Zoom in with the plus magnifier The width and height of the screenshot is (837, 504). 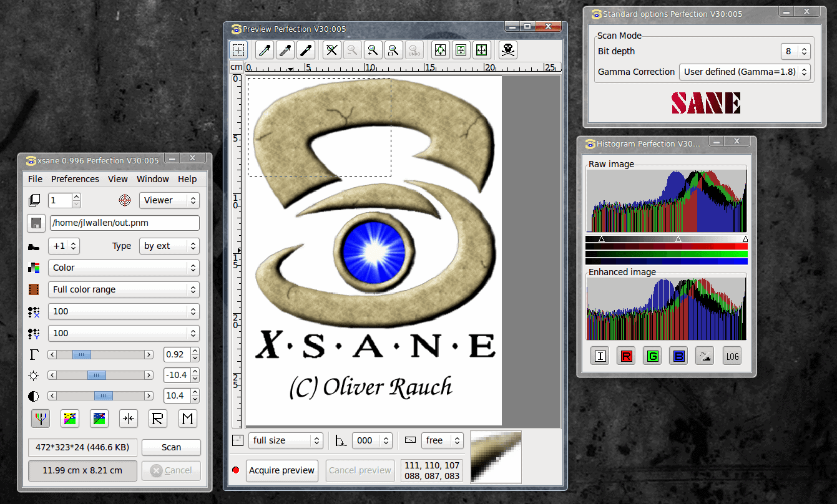373,50
